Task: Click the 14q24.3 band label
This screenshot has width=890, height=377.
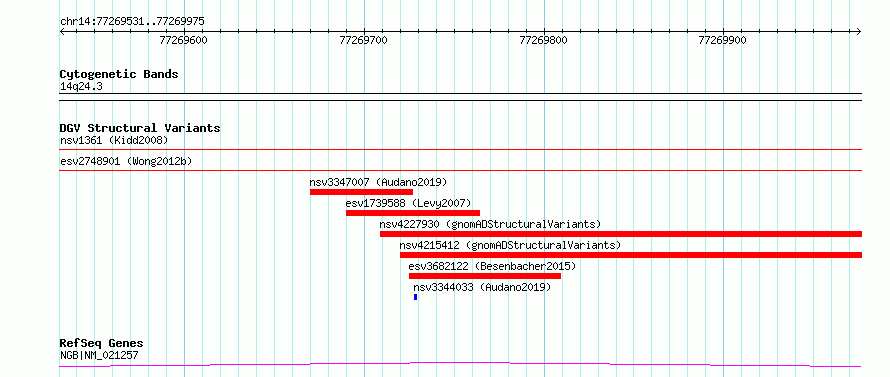Action: 81,87
